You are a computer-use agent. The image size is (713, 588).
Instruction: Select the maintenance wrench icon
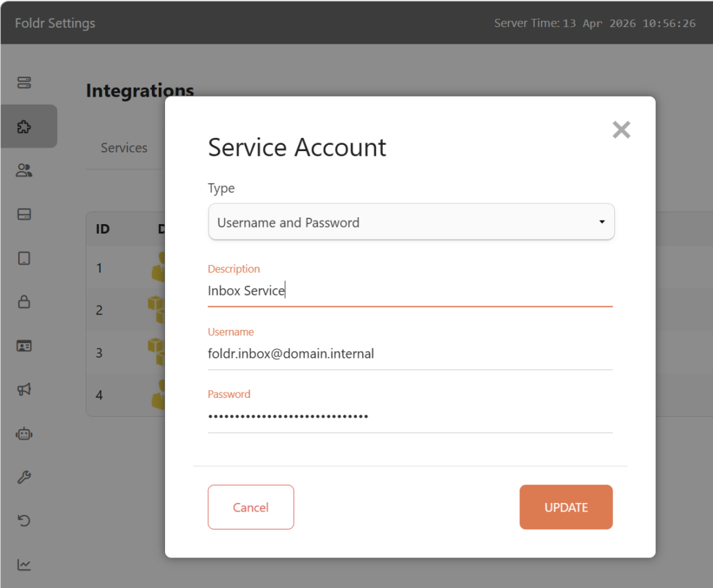tap(24, 477)
